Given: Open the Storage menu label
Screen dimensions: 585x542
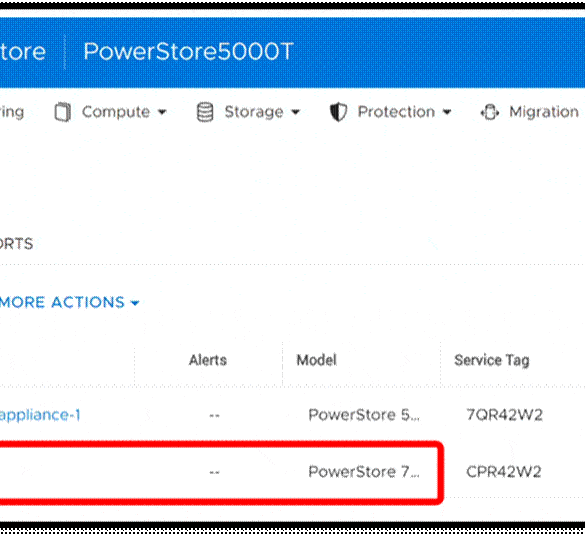Looking at the screenshot, I should tap(254, 112).
